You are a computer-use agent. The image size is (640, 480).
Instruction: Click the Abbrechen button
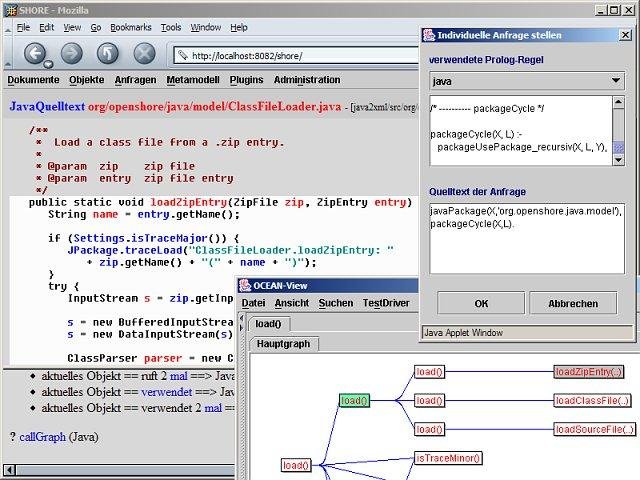click(x=573, y=303)
